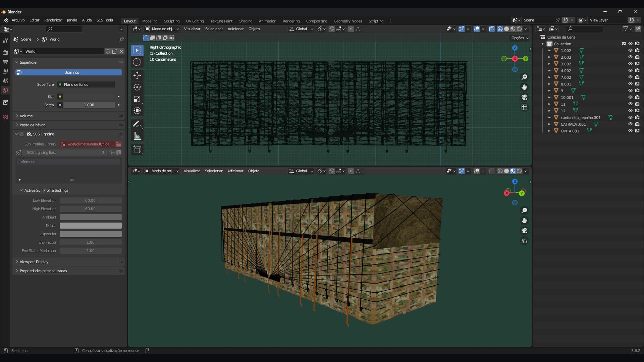The image size is (644, 362).
Task: Add new workspace with plus button
Action: point(390,21)
